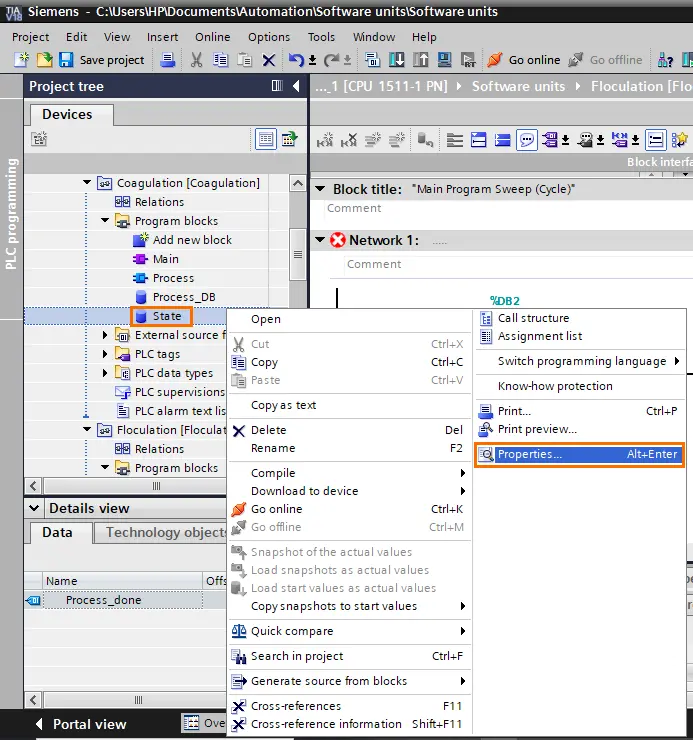Select the Main block in the tree
The height and width of the screenshot is (740, 693).
156,259
